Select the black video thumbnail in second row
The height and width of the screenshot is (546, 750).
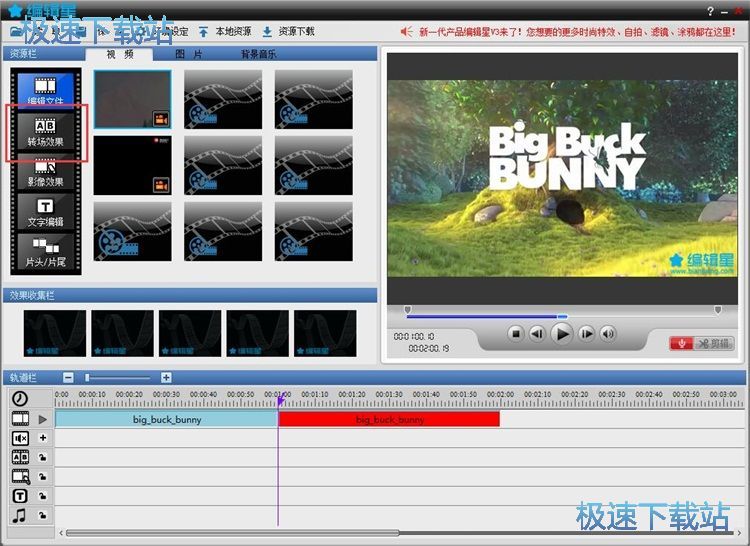tap(132, 165)
